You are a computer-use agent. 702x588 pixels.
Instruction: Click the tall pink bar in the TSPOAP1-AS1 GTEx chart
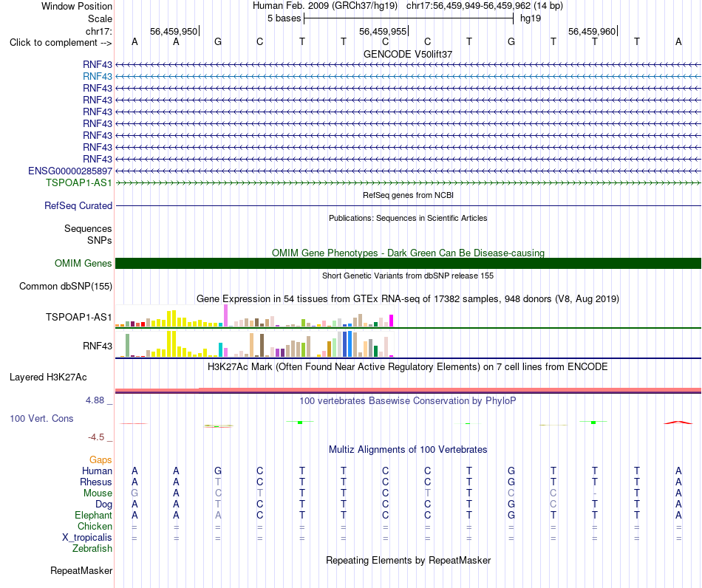225,315
